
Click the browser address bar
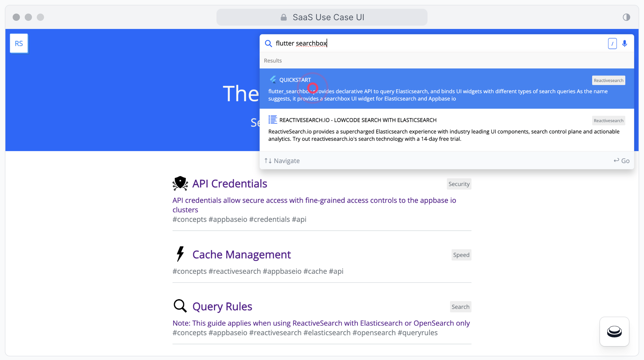coord(322,17)
